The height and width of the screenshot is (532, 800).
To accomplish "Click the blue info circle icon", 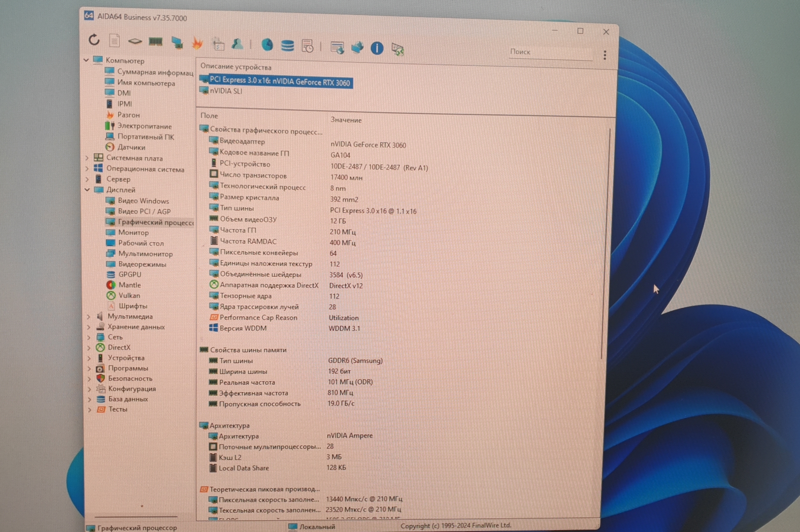I will tap(377, 48).
